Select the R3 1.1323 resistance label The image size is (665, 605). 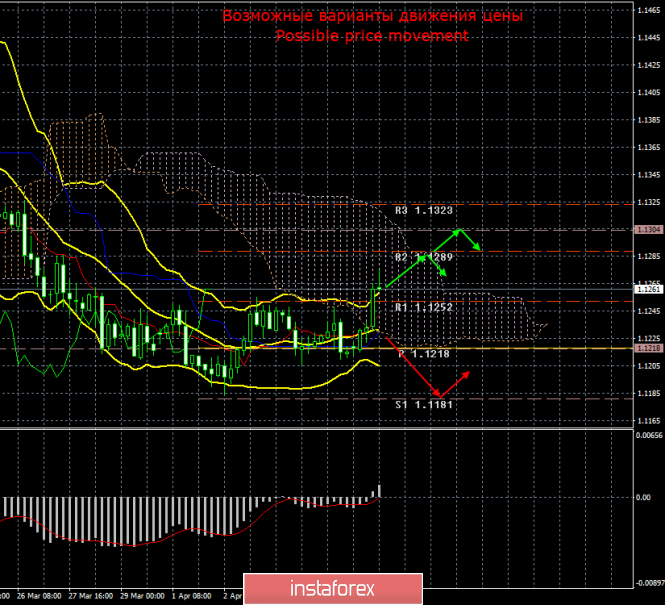tap(424, 211)
